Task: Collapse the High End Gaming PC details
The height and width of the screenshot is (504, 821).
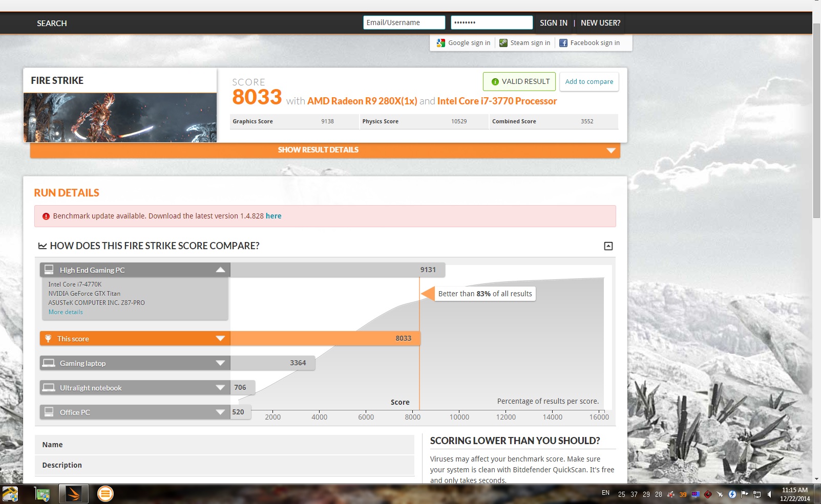Action: [220, 270]
